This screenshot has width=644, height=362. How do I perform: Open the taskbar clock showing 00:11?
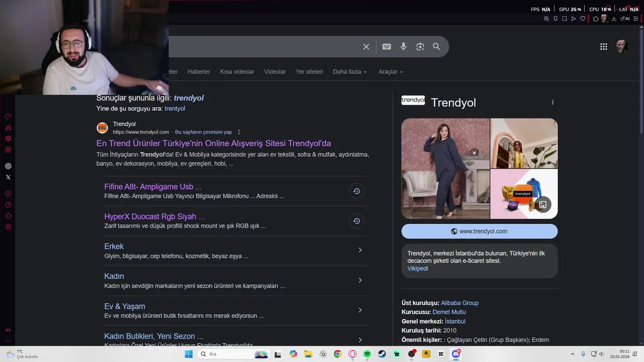[x=620, y=354]
